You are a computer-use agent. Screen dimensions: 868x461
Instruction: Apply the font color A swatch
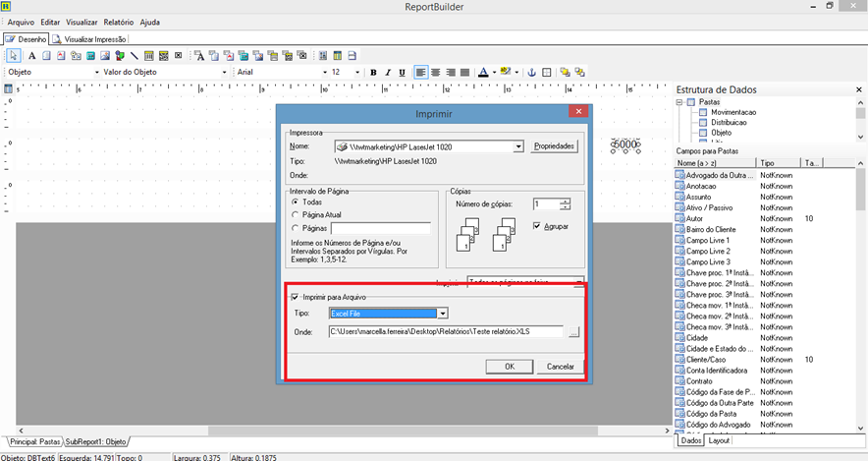(x=483, y=72)
